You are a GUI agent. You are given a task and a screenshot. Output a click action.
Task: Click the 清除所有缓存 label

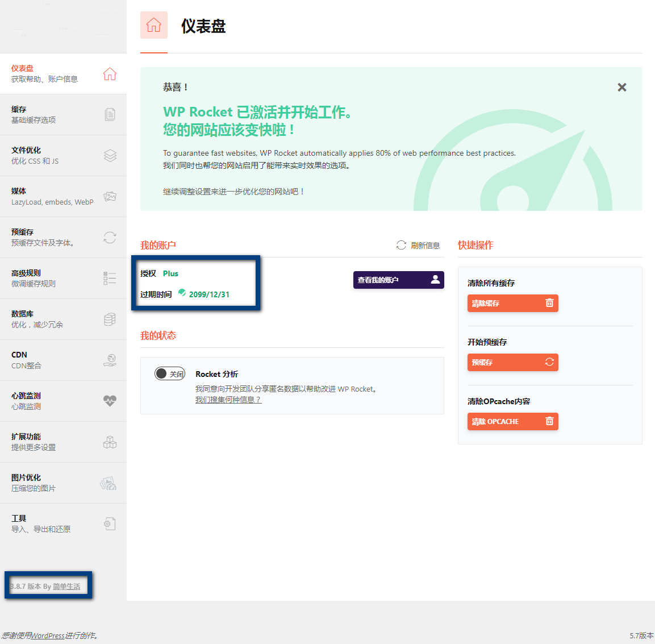[491, 283]
